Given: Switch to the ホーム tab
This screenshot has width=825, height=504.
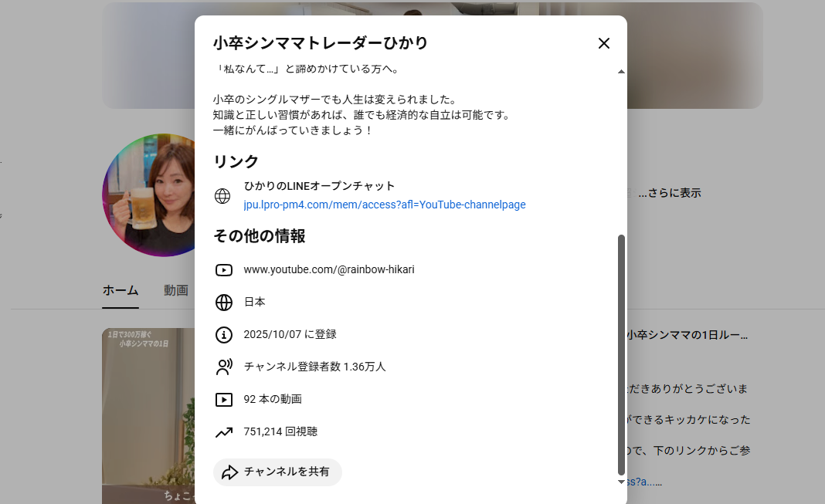Looking at the screenshot, I should point(121,290).
